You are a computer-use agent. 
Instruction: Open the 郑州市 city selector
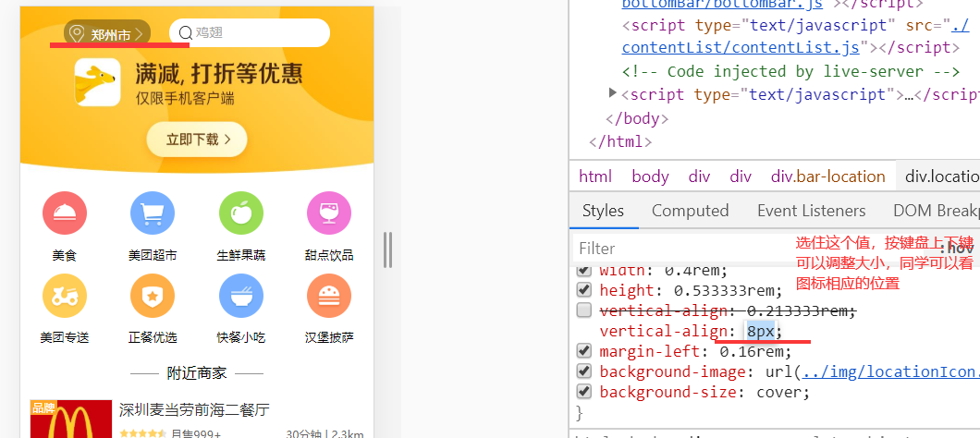[x=107, y=33]
